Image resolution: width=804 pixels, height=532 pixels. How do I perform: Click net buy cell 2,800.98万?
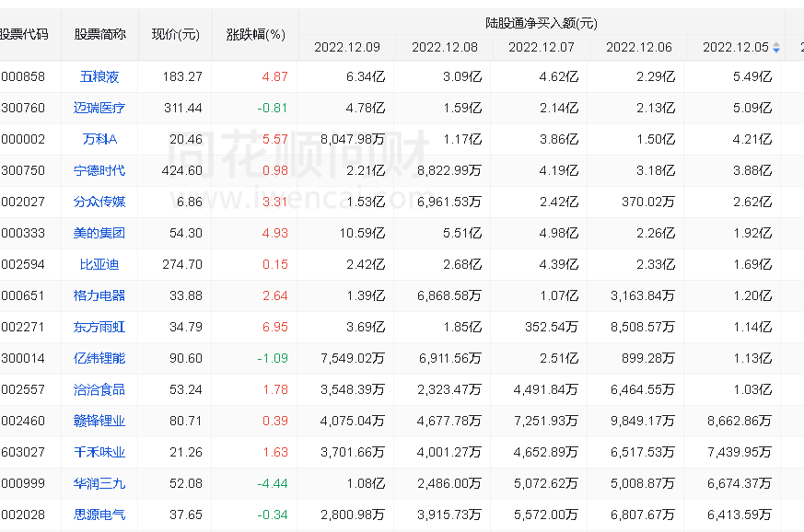click(353, 515)
